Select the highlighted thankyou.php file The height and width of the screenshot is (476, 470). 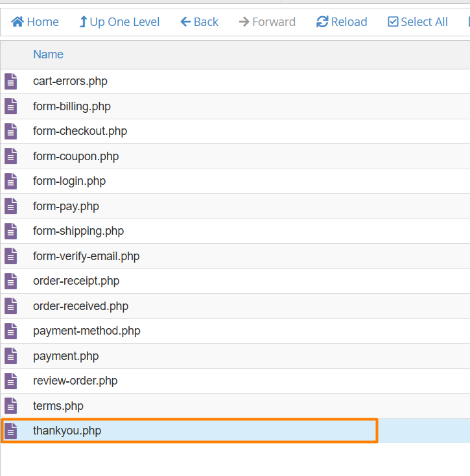(67, 431)
